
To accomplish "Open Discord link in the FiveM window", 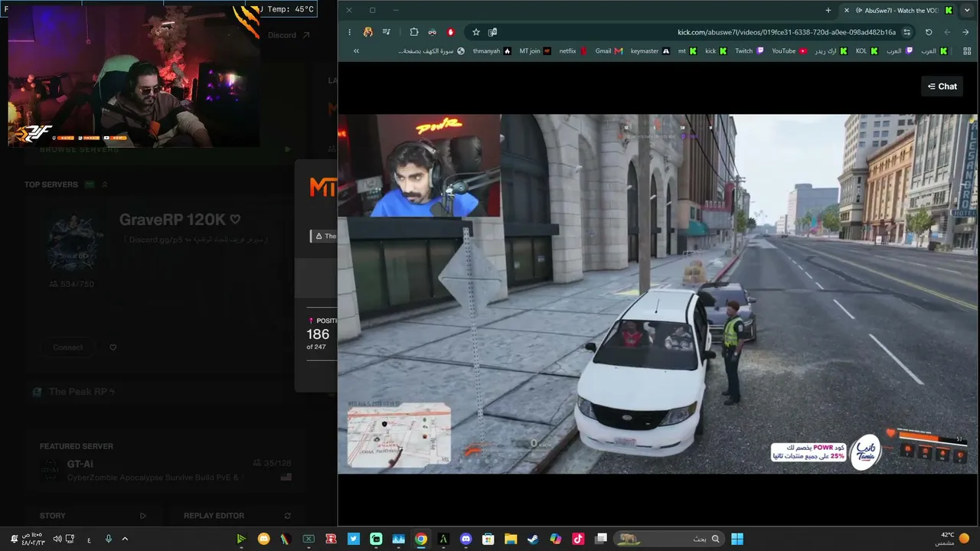I will [x=289, y=35].
